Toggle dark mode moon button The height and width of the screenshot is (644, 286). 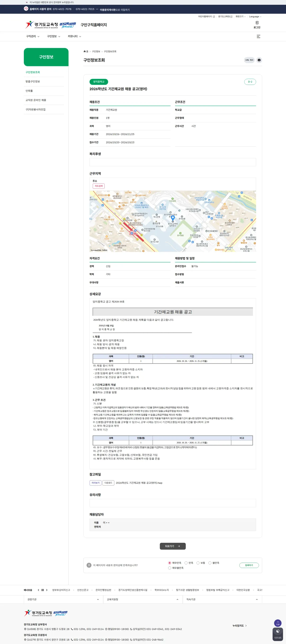pos(278,634)
